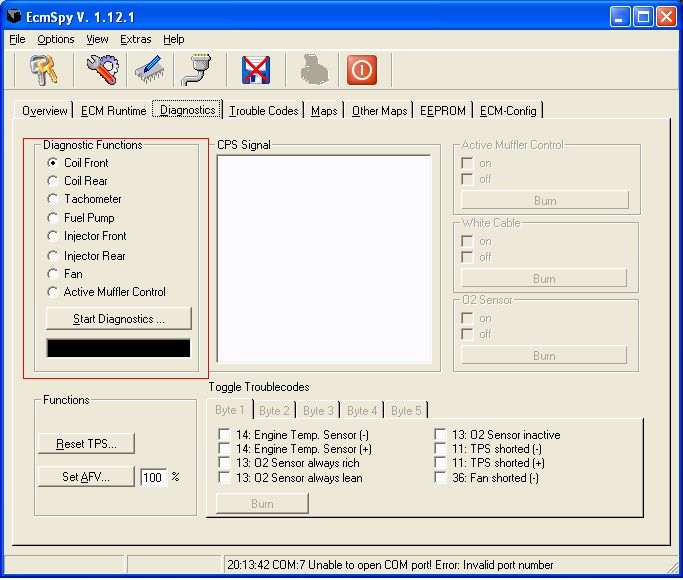The image size is (683, 580).
Task: Click the Set AFV button
Action: (x=86, y=476)
